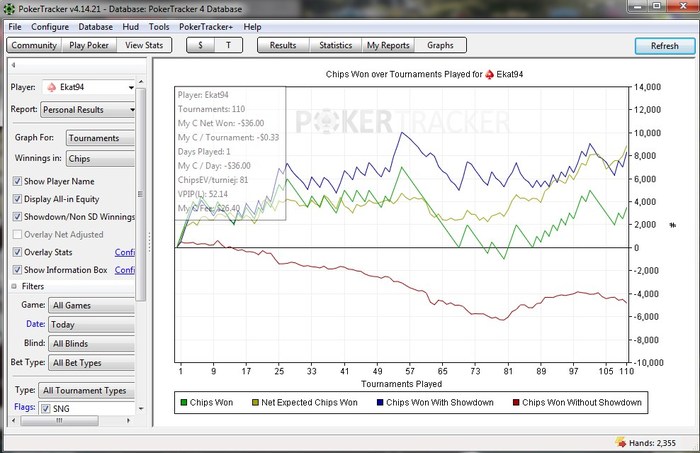700x453 pixels.
Task: Open the Results tab
Action: click(283, 46)
